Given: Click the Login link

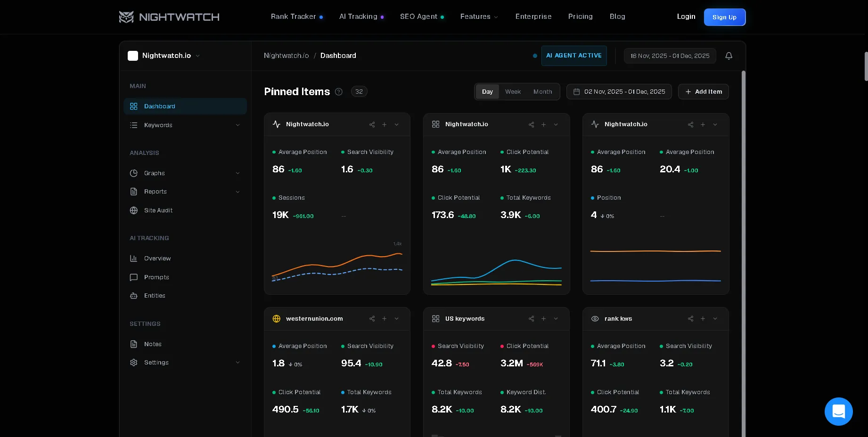Looking at the screenshot, I should (x=686, y=16).
